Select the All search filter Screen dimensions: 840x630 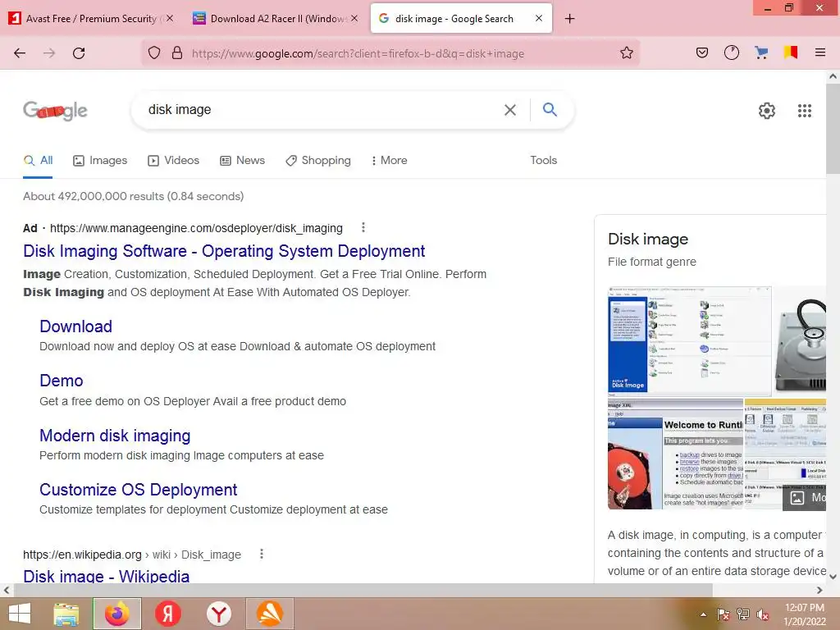[x=38, y=160]
